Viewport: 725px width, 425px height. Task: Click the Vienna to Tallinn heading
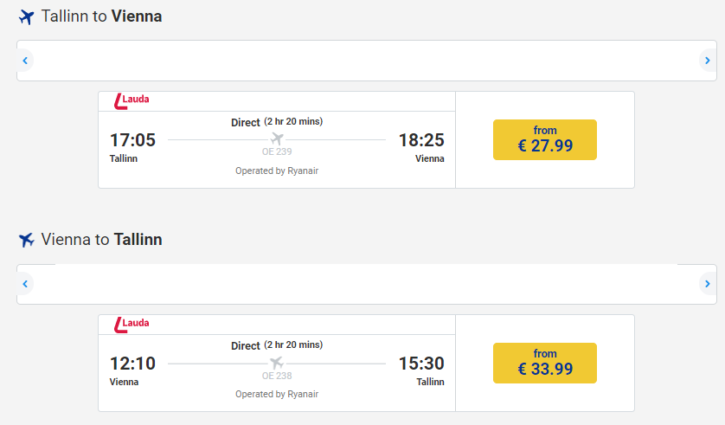(x=102, y=240)
